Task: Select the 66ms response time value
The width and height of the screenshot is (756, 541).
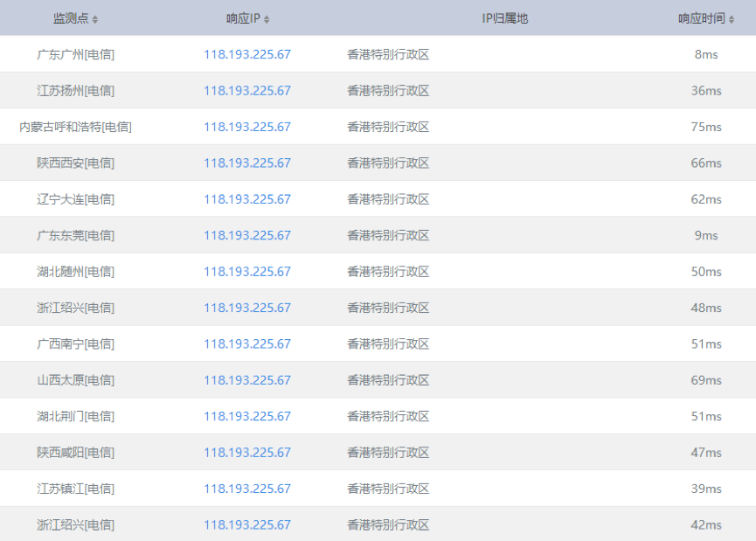Action: click(706, 163)
